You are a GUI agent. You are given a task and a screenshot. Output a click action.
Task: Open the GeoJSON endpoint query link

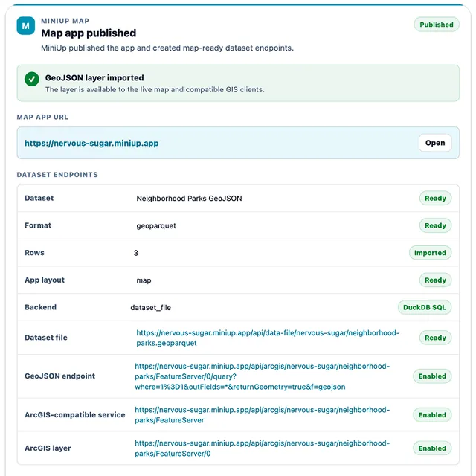pyautogui.click(x=262, y=376)
